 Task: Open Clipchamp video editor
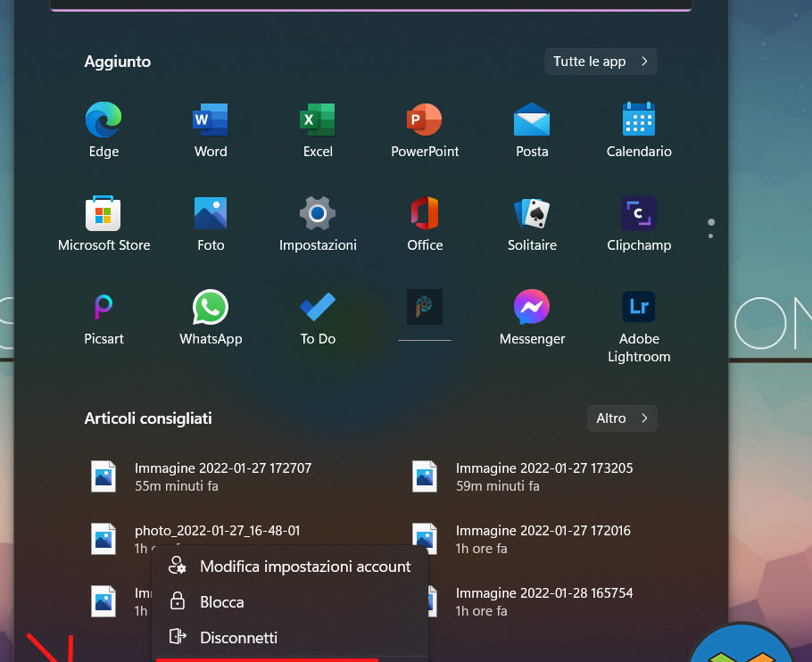coord(639,224)
